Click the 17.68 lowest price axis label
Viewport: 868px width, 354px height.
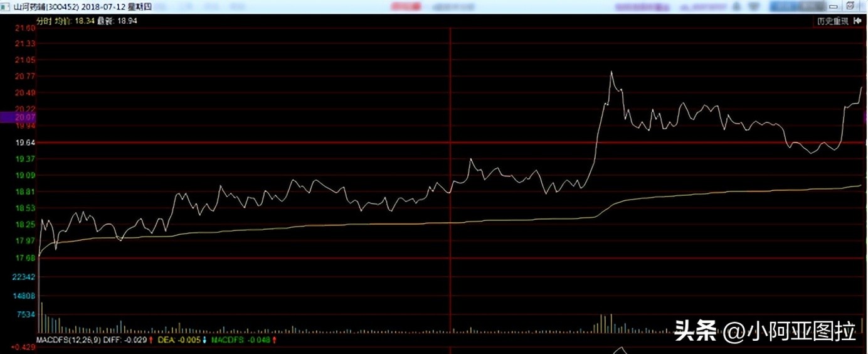tap(25, 258)
